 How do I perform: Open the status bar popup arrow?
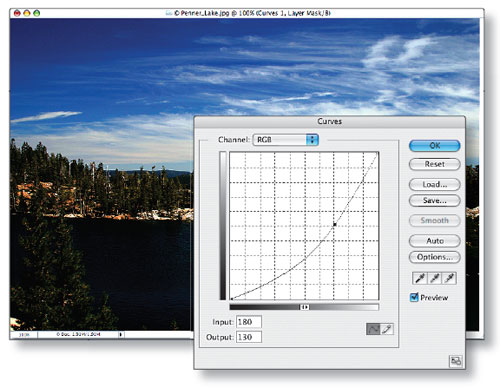tap(121, 334)
